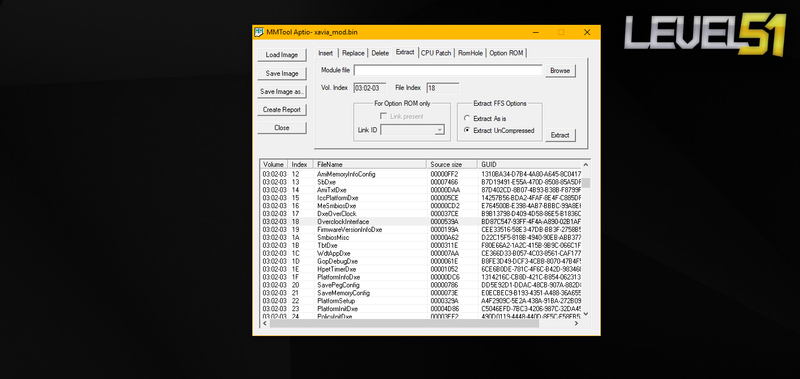The width and height of the screenshot is (800, 379).
Task: Select the PlatformInfoDxe row
Action: 420,277
